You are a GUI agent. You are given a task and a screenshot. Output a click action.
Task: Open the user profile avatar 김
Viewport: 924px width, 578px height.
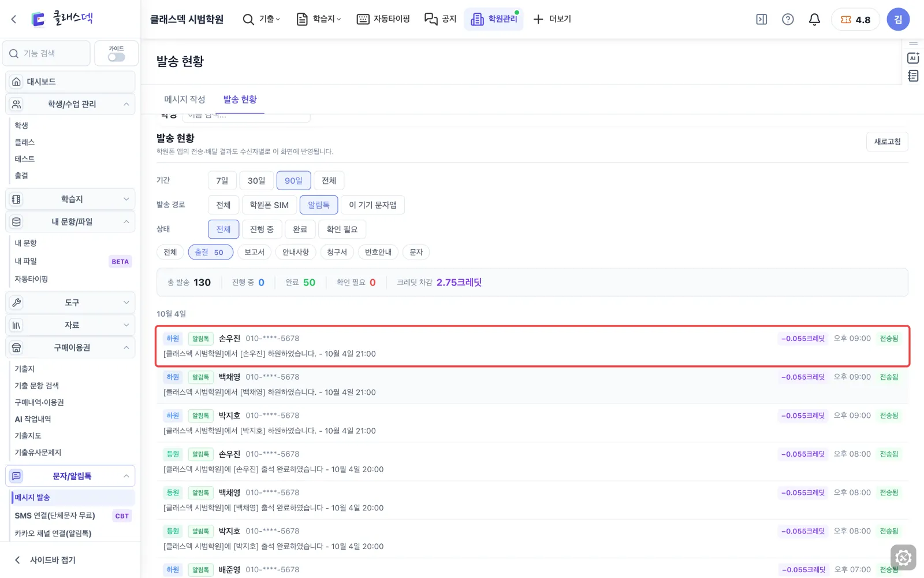pyautogui.click(x=898, y=19)
